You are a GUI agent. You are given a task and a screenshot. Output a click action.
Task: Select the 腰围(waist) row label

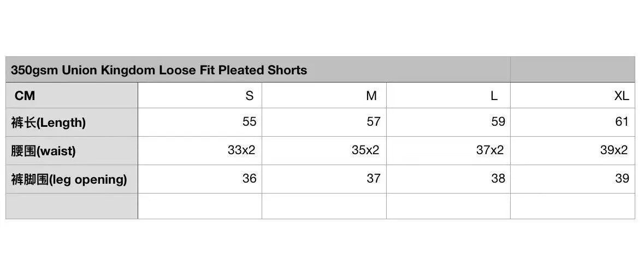43,151
